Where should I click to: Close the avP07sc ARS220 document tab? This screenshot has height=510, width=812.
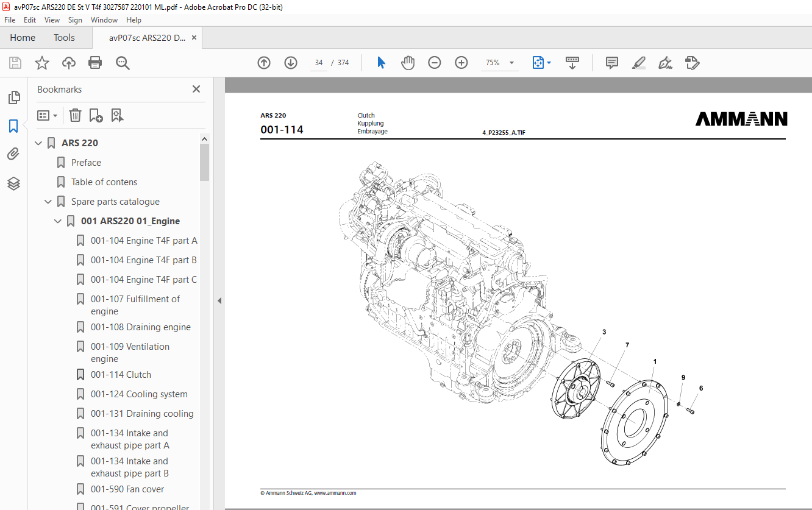coord(194,38)
